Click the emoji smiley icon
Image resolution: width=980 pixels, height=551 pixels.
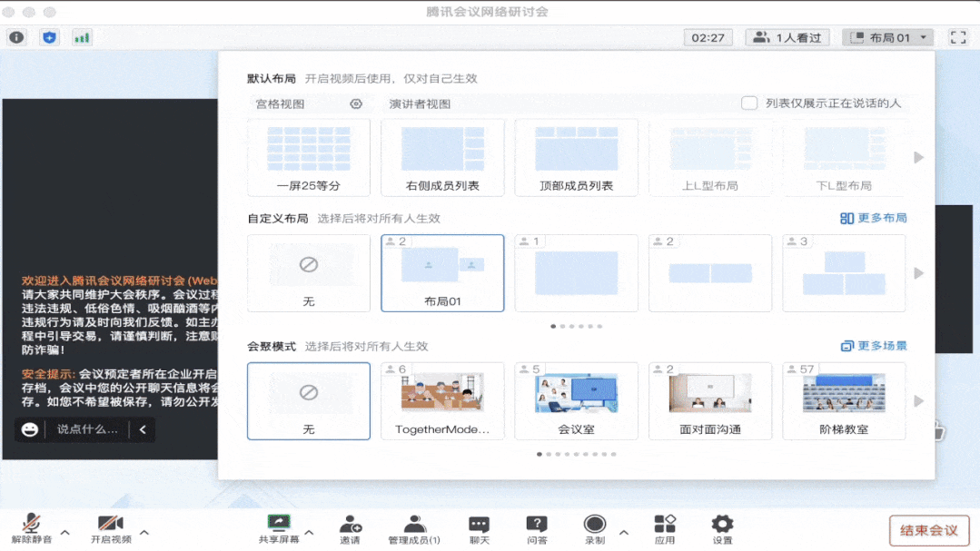29,429
